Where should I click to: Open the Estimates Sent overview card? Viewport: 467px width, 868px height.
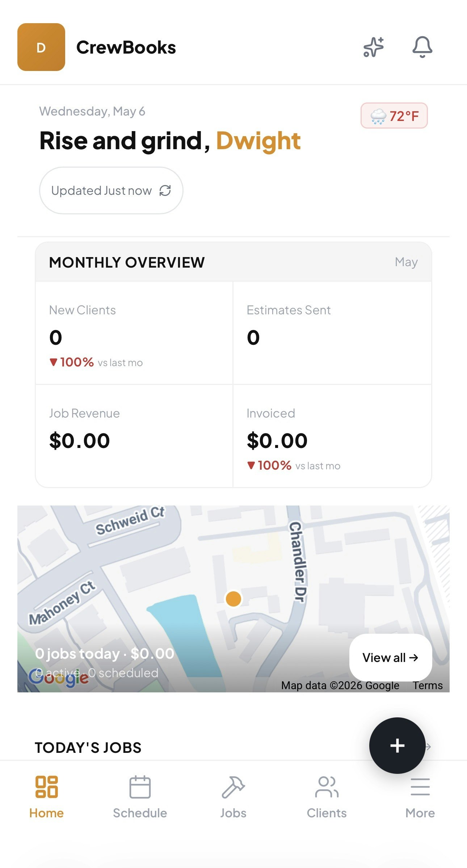pyautogui.click(x=332, y=333)
